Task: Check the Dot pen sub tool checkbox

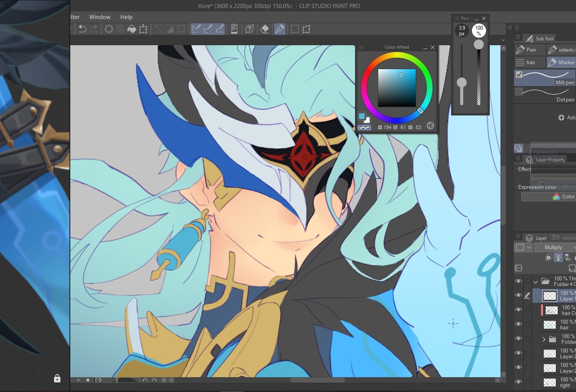Action: click(x=519, y=92)
